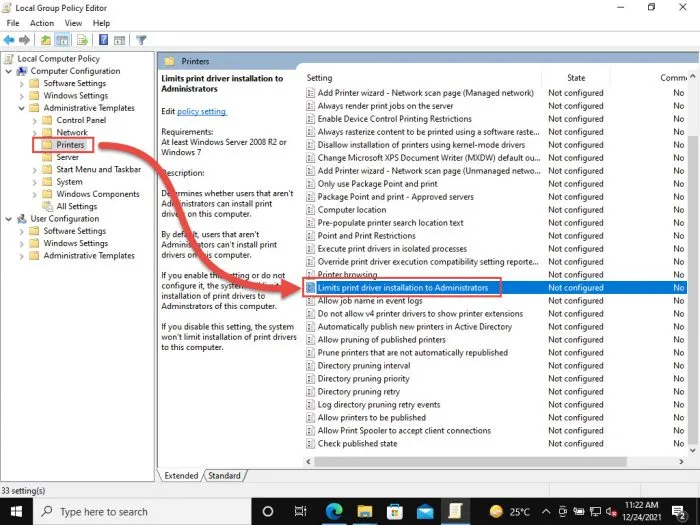Viewport: 700px width, 525px height.
Task: Click the Export List toolbar icon
Action: click(x=82, y=40)
